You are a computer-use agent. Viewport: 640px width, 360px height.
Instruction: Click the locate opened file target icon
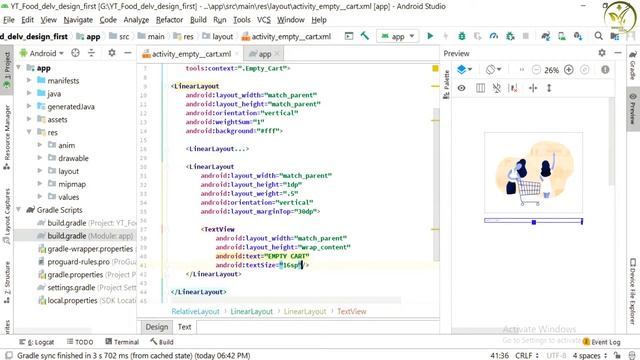point(75,53)
